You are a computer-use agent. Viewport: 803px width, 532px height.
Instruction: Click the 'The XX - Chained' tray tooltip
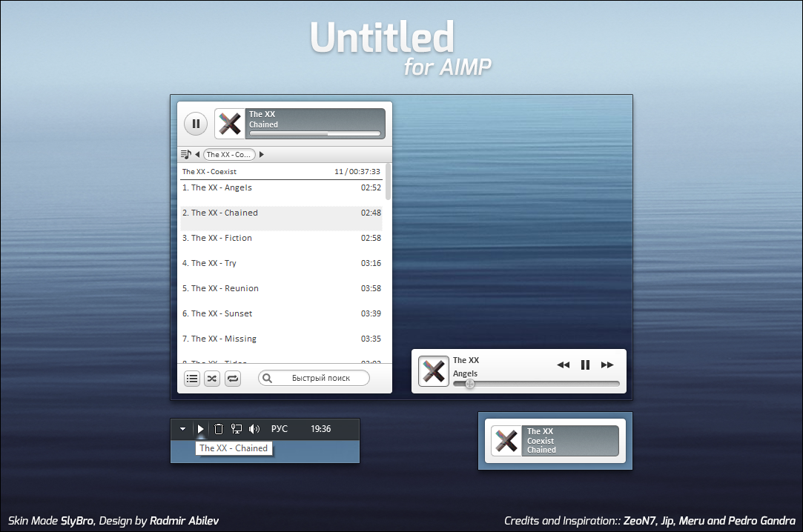click(x=234, y=448)
